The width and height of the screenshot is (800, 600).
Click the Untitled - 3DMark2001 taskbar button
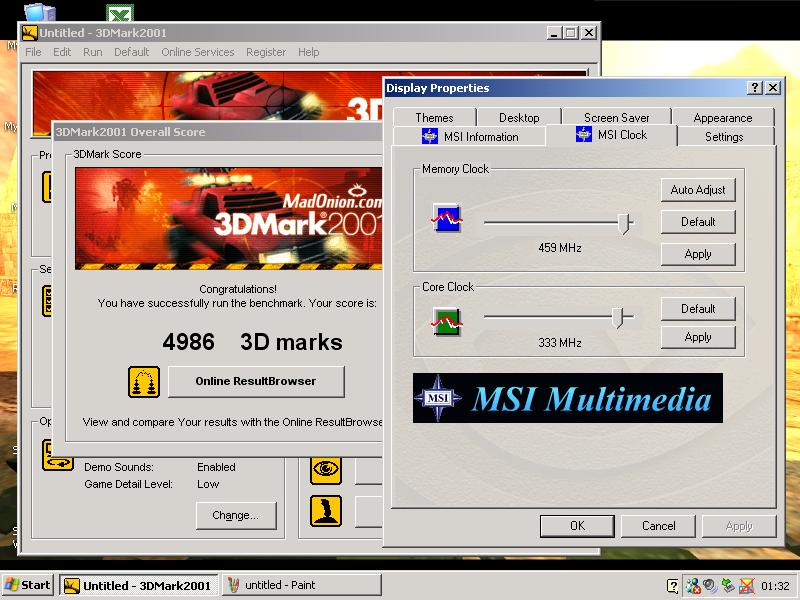[x=139, y=585]
